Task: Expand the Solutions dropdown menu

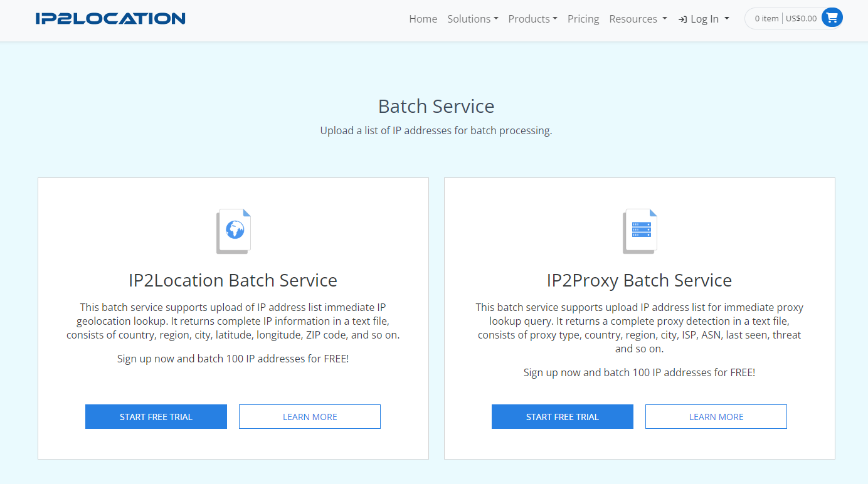Action: [x=473, y=19]
